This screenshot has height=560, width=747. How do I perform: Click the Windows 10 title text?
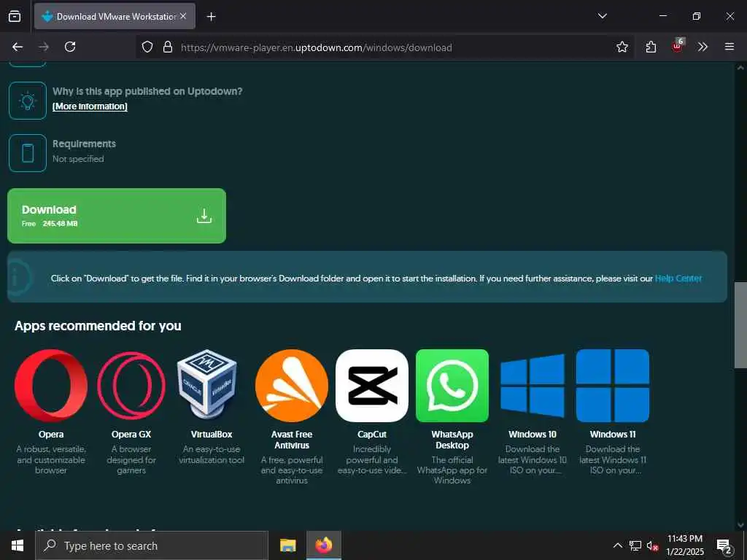click(x=533, y=435)
